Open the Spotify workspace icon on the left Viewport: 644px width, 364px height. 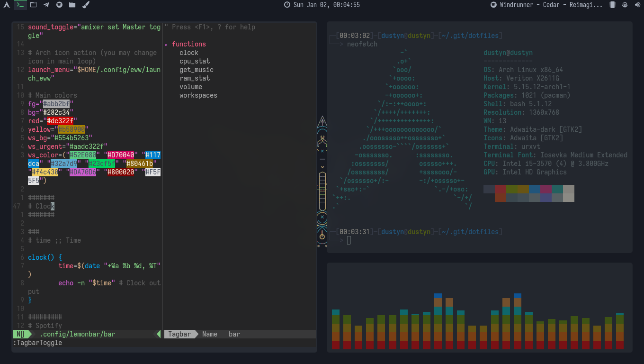59,5
